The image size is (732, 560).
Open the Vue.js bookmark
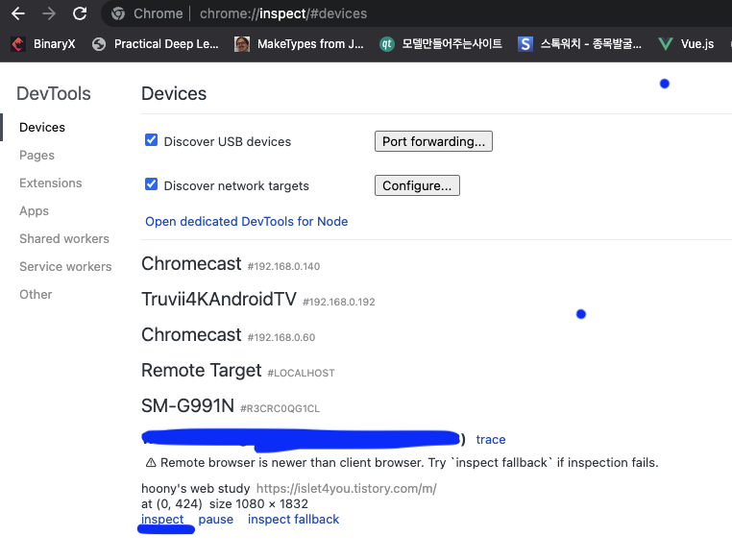click(686, 44)
